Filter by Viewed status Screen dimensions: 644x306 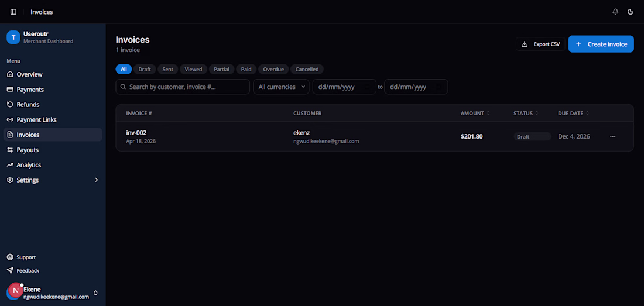193,69
